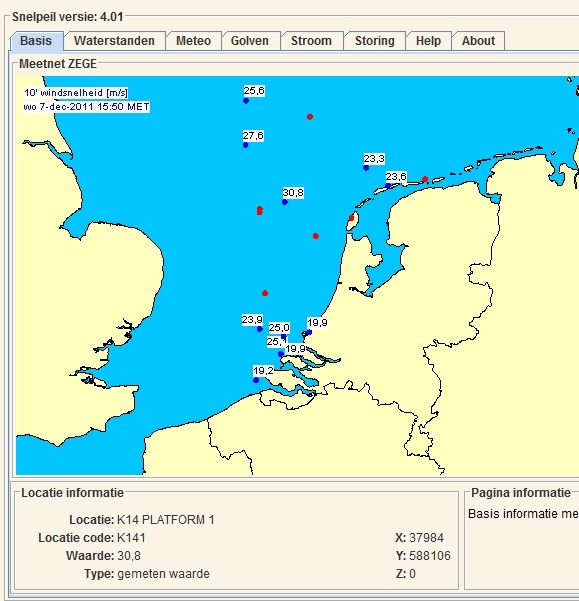Select the red dot on Texel island
The image size is (579, 601).
pyautogui.click(x=351, y=218)
